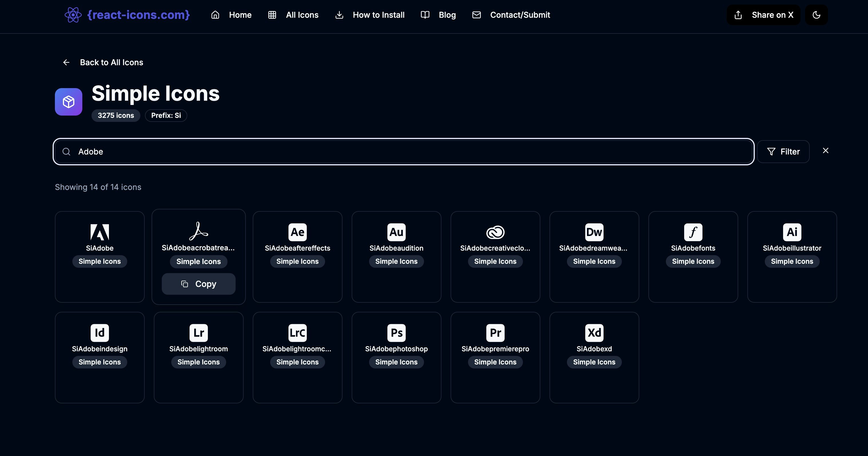This screenshot has width=868, height=456.
Task: Click the 'Prefix: Si' badge
Action: click(166, 115)
